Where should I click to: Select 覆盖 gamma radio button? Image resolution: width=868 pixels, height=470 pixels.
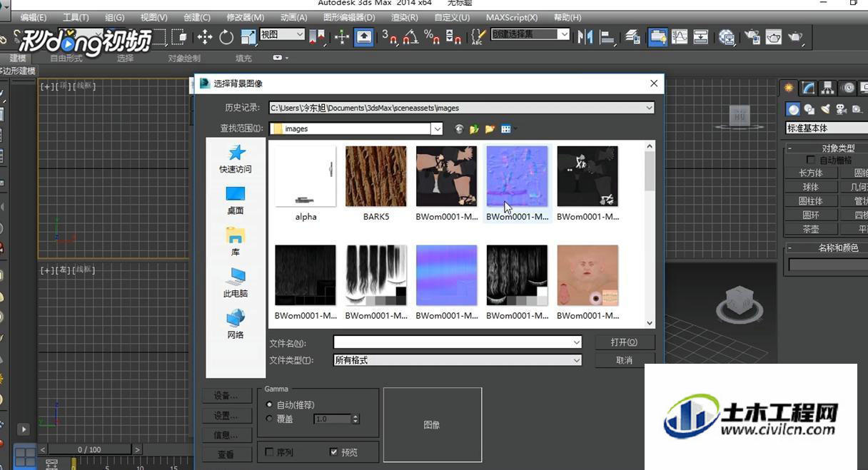tap(269, 419)
